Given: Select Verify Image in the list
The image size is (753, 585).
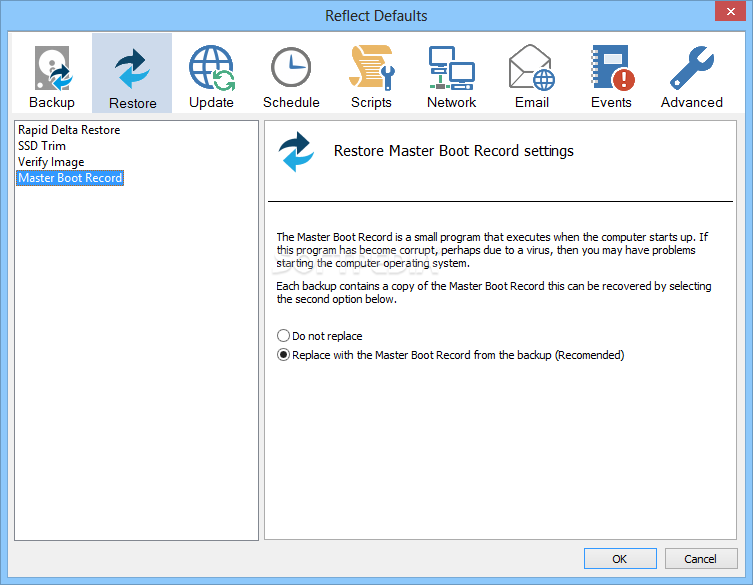Looking at the screenshot, I should [x=51, y=162].
